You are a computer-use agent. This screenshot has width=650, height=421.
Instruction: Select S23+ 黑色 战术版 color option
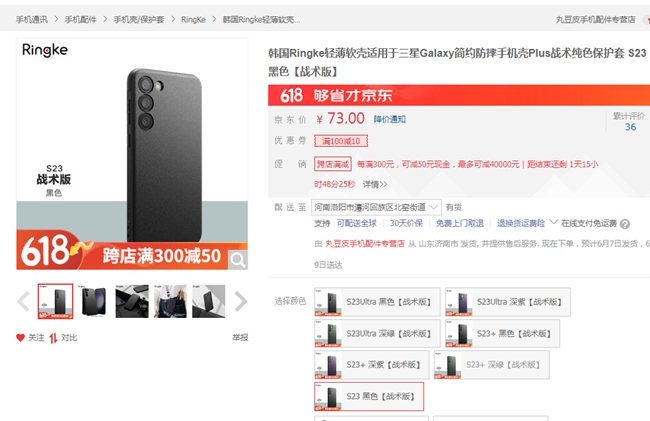(x=502, y=333)
